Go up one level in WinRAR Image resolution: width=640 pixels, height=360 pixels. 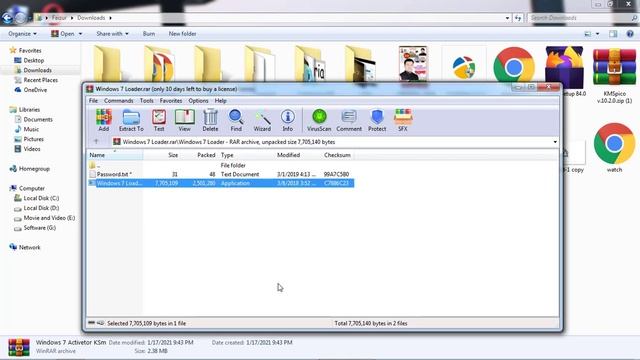coord(96,142)
